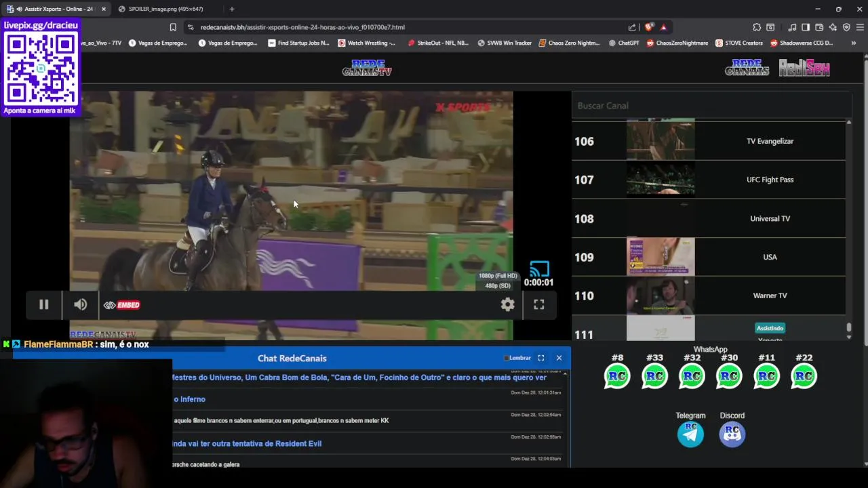The width and height of the screenshot is (868, 488).
Task: Open browser extensions puzzle icon
Action: tap(757, 27)
